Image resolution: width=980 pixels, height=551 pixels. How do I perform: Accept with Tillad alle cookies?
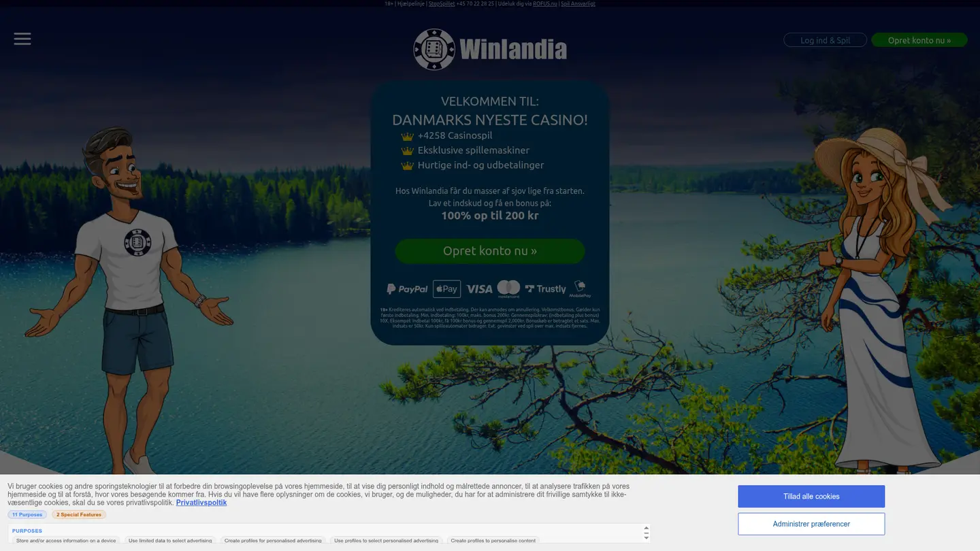click(x=811, y=497)
